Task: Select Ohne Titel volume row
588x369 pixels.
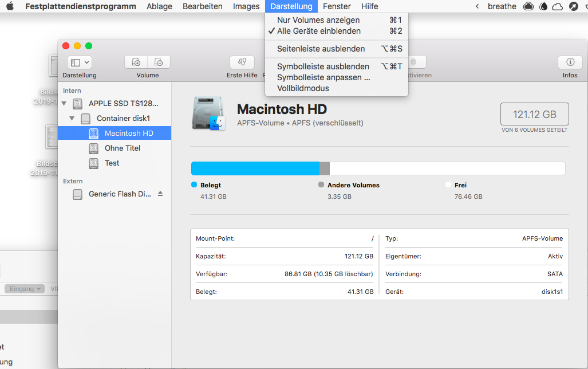Action: click(115, 148)
